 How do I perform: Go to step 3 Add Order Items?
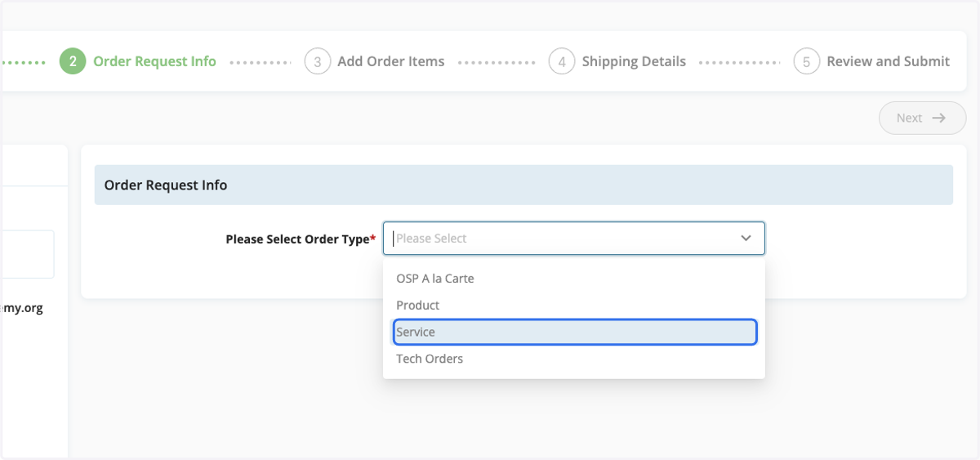pos(375,61)
